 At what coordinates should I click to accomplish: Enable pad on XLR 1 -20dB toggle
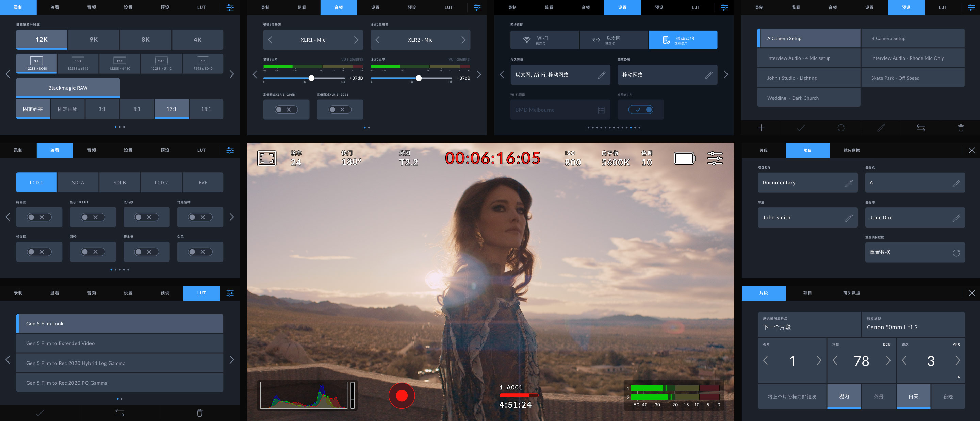pos(286,109)
